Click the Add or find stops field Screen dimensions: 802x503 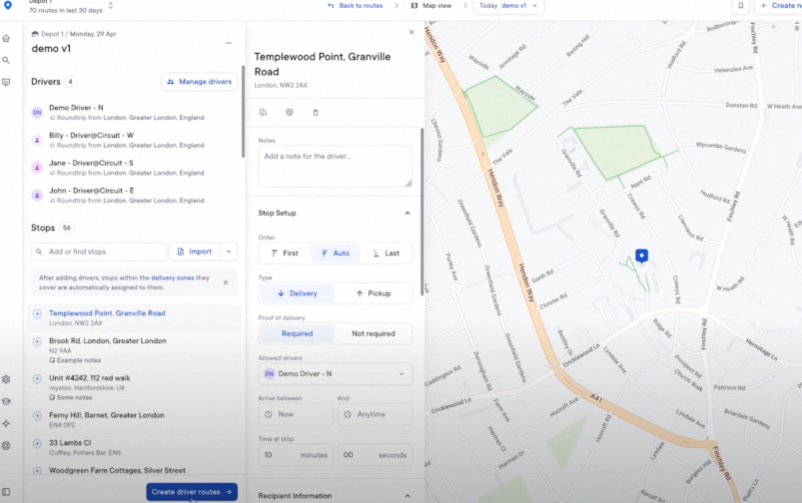[x=99, y=252]
